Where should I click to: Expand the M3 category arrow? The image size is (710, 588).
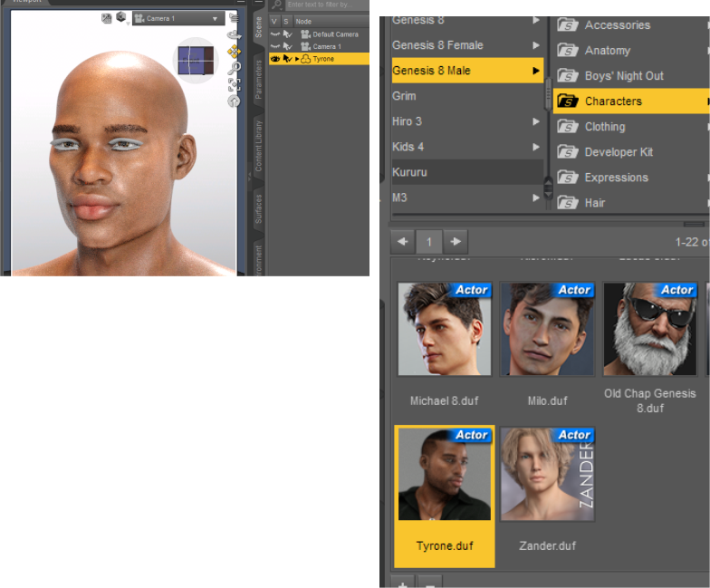(536, 198)
